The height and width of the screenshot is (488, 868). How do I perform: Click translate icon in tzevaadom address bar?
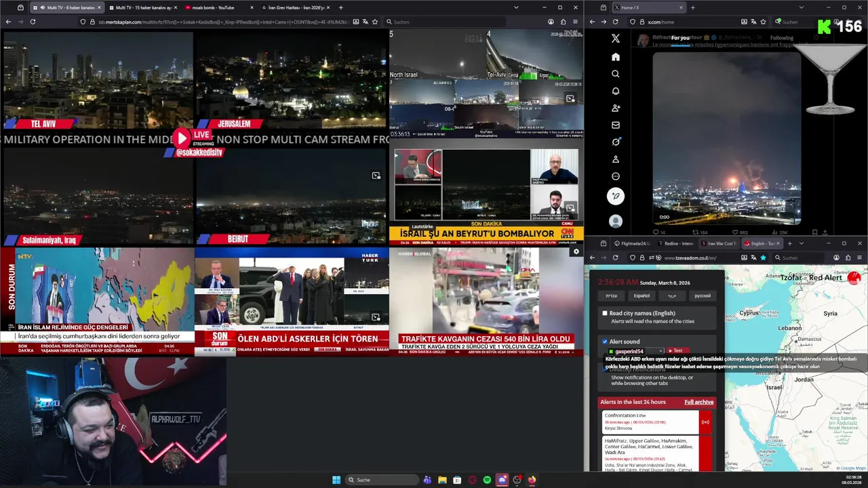pos(754,258)
